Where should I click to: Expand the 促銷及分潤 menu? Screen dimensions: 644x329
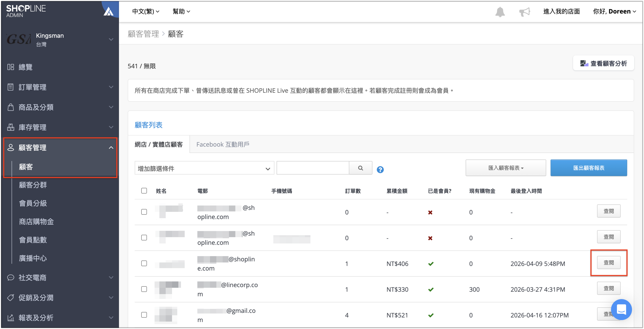click(111, 297)
